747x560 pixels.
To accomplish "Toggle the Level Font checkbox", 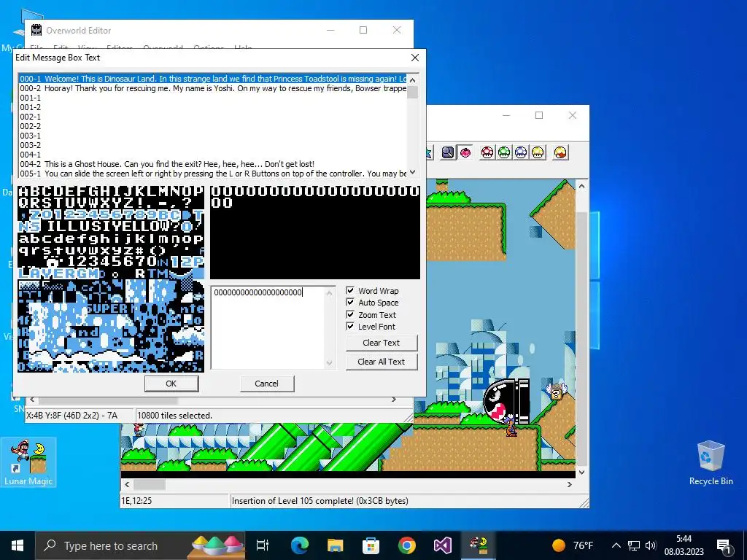I will click(x=350, y=327).
